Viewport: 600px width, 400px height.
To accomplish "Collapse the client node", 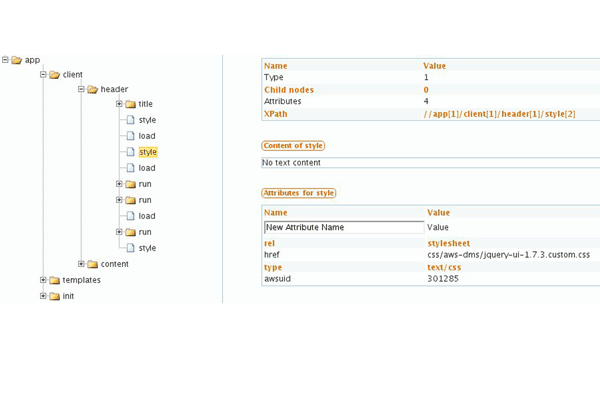I will point(43,75).
